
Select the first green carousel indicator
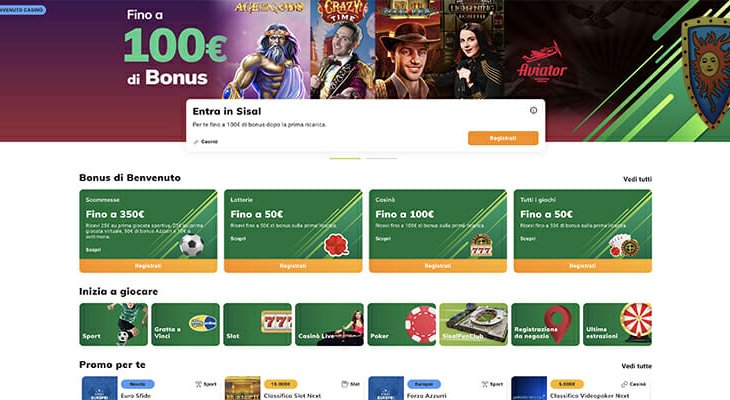pos(345,158)
